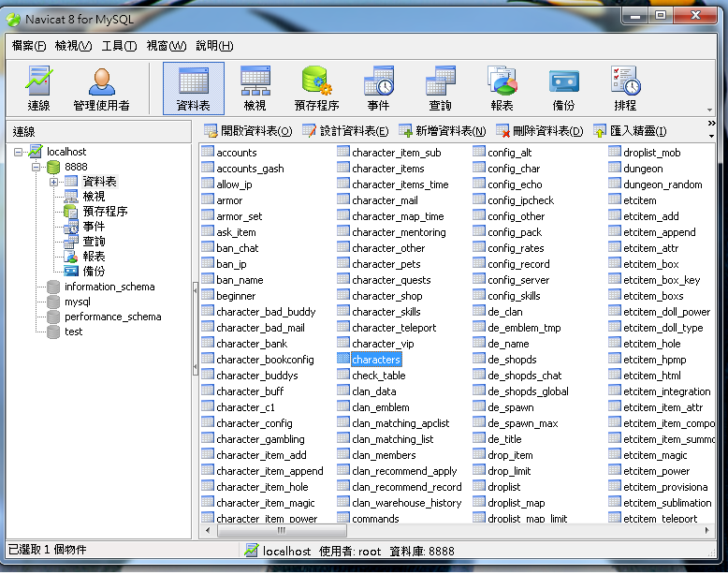Click horizontal scrollbar left arrow
Screen dimensions: 728x575
[208, 530]
